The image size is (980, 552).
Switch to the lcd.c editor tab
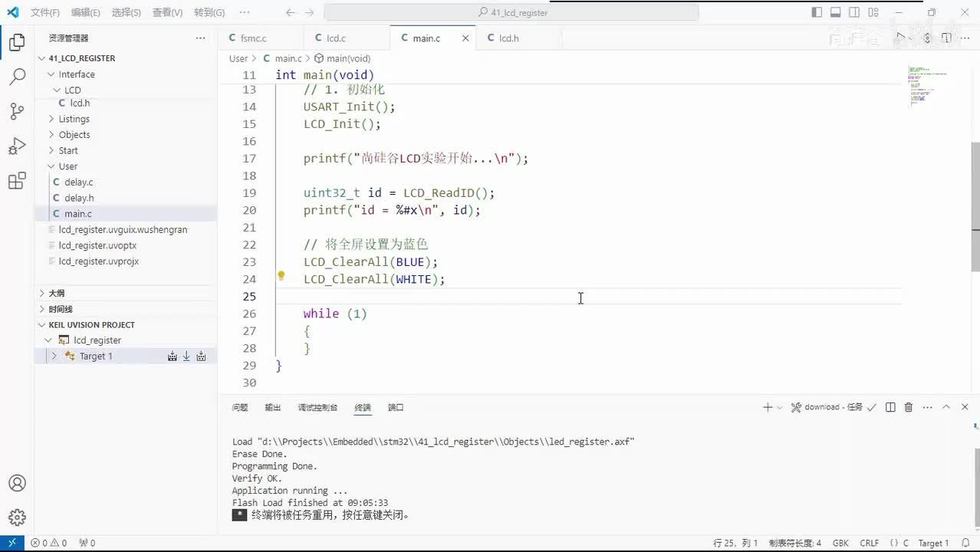pos(347,38)
